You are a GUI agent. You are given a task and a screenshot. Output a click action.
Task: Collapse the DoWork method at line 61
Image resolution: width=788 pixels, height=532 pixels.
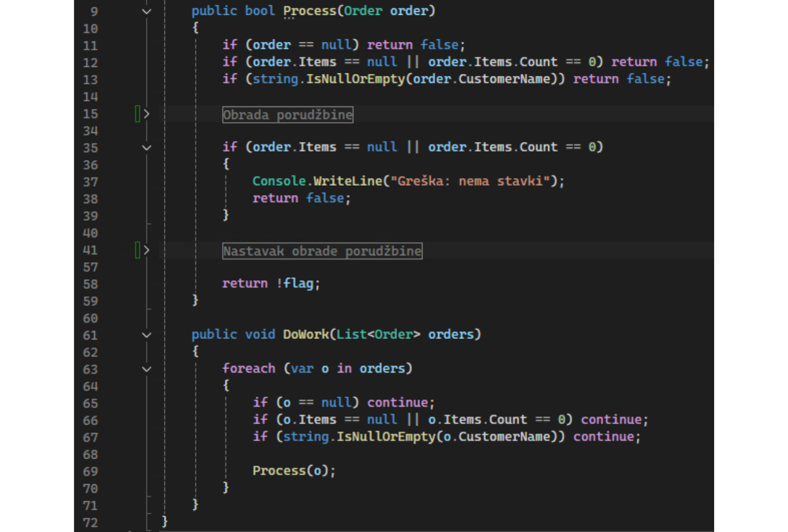click(146, 335)
